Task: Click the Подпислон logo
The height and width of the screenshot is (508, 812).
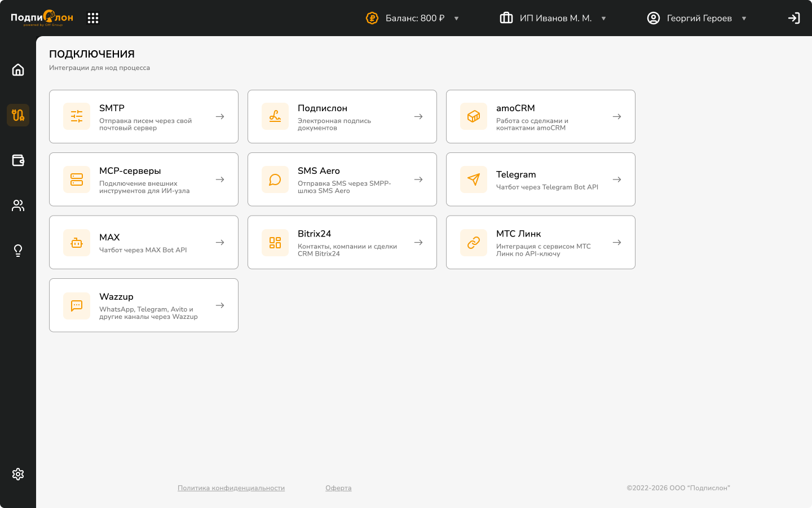Action: [42, 18]
